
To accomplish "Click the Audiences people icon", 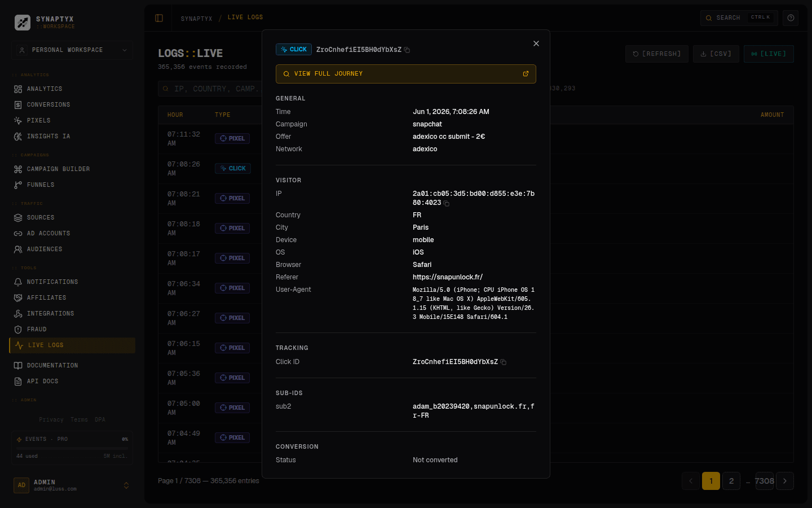I will [18, 249].
